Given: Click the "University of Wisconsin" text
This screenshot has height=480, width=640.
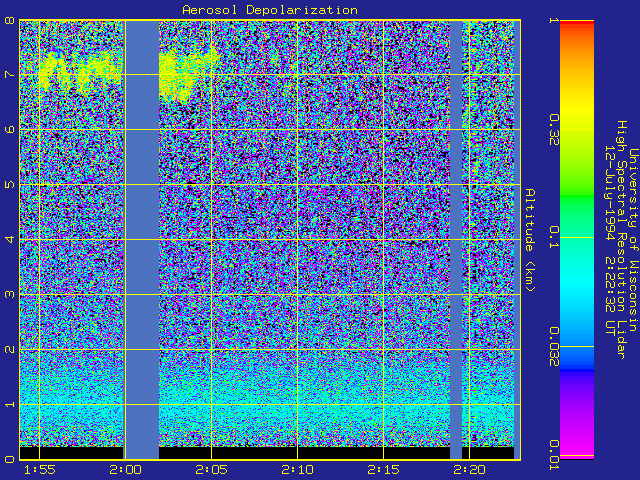Looking at the screenshot, I should [x=633, y=240].
